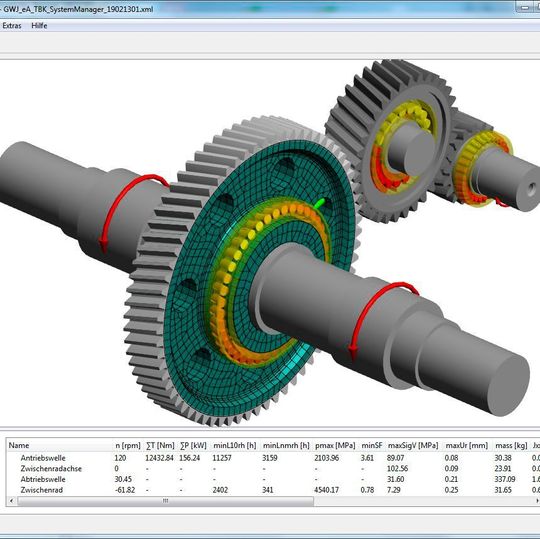The height and width of the screenshot is (539, 540).
Task: Click the minSF column header
Action: [372, 445]
